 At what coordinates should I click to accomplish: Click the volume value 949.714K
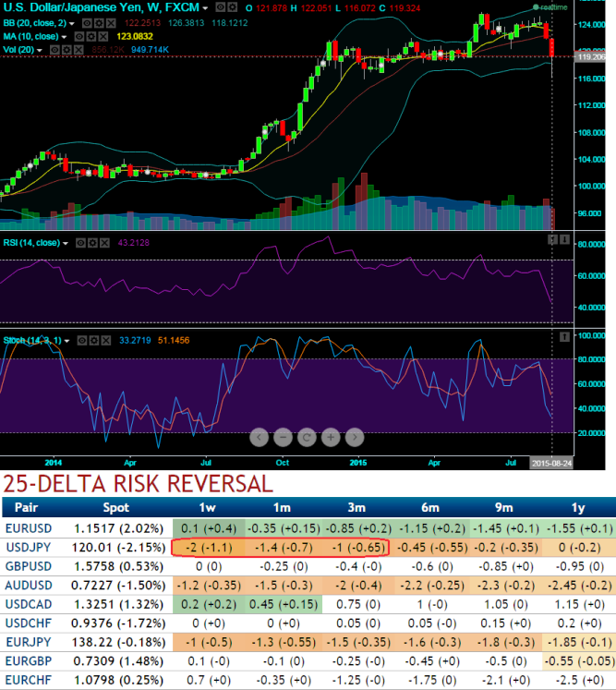[150, 50]
